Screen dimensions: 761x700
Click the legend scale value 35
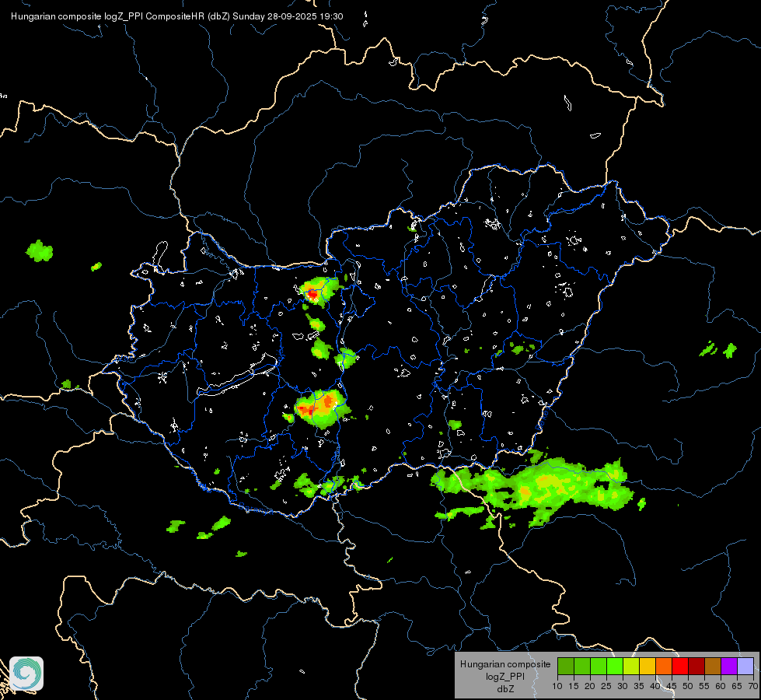(x=639, y=687)
